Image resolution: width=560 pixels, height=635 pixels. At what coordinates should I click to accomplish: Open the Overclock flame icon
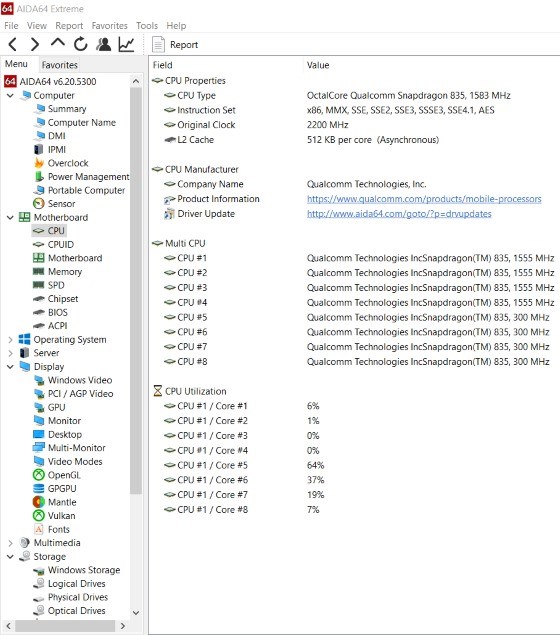[39, 163]
